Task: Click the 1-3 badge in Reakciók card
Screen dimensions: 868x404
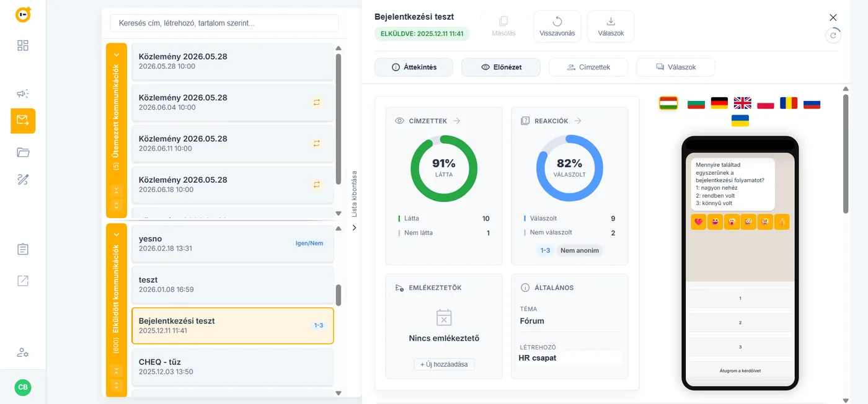Action: 545,250
